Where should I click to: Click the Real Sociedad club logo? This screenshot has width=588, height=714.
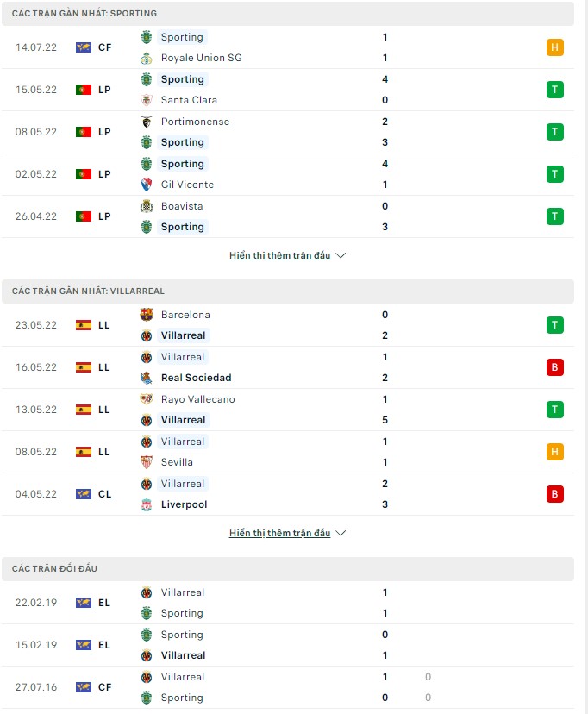point(148,378)
